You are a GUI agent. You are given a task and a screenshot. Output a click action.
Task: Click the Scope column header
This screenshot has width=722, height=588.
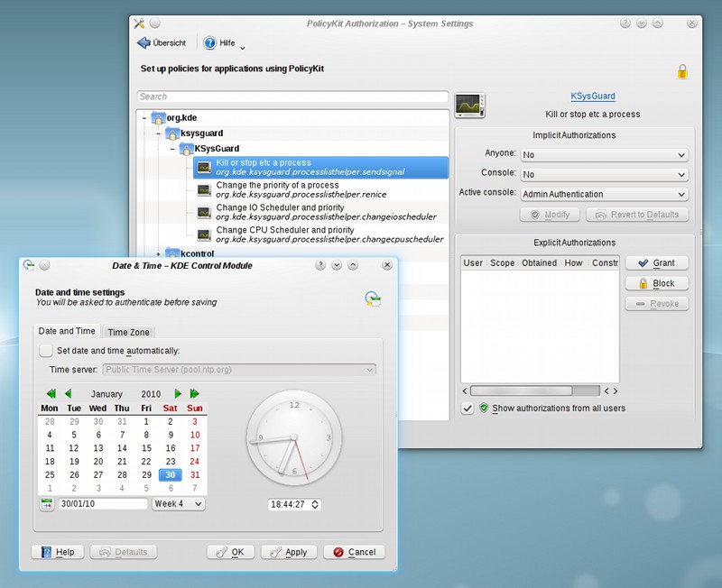click(502, 262)
